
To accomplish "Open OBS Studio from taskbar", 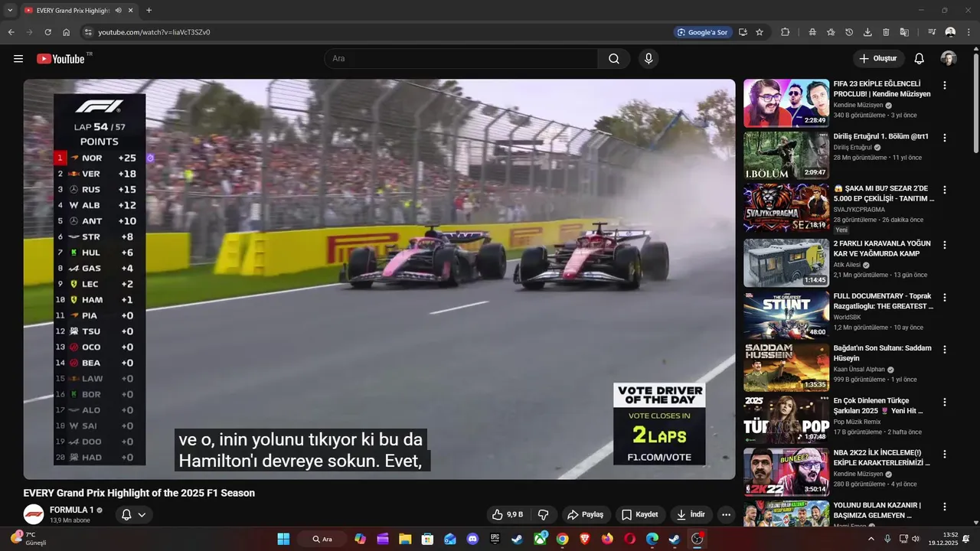I will point(697,539).
